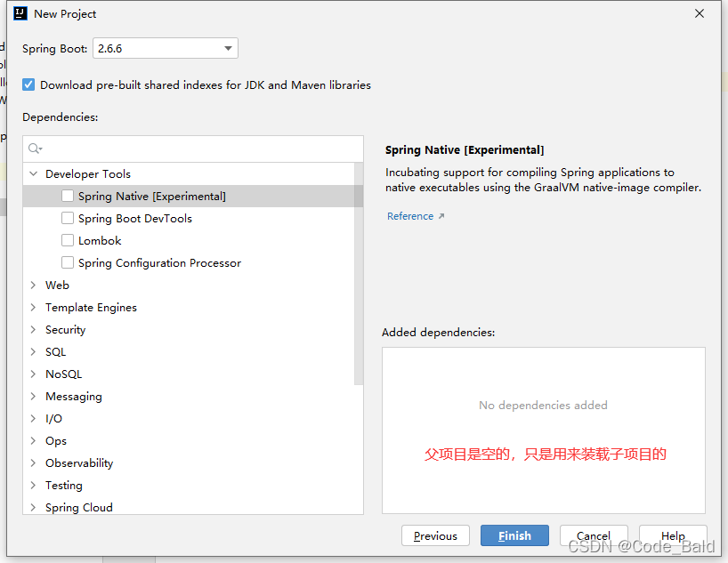
Task: Click the Template Engines category label
Action: 91,308
